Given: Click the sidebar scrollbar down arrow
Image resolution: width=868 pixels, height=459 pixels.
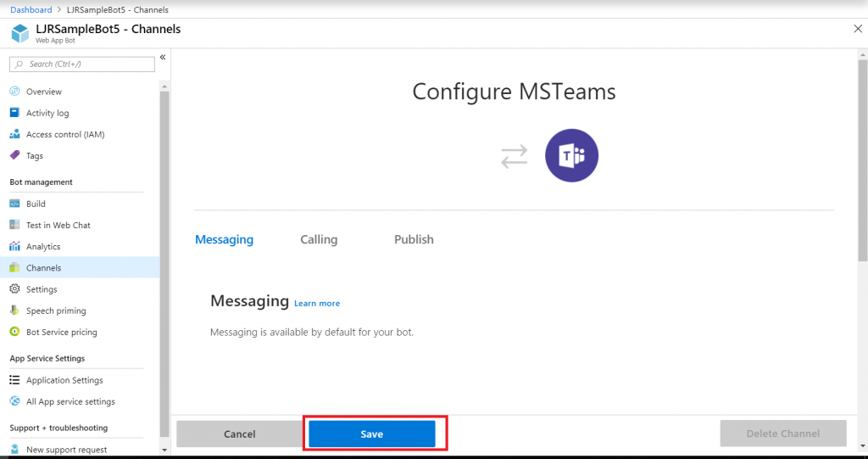Looking at the screenshot, I should coord(164,450).
